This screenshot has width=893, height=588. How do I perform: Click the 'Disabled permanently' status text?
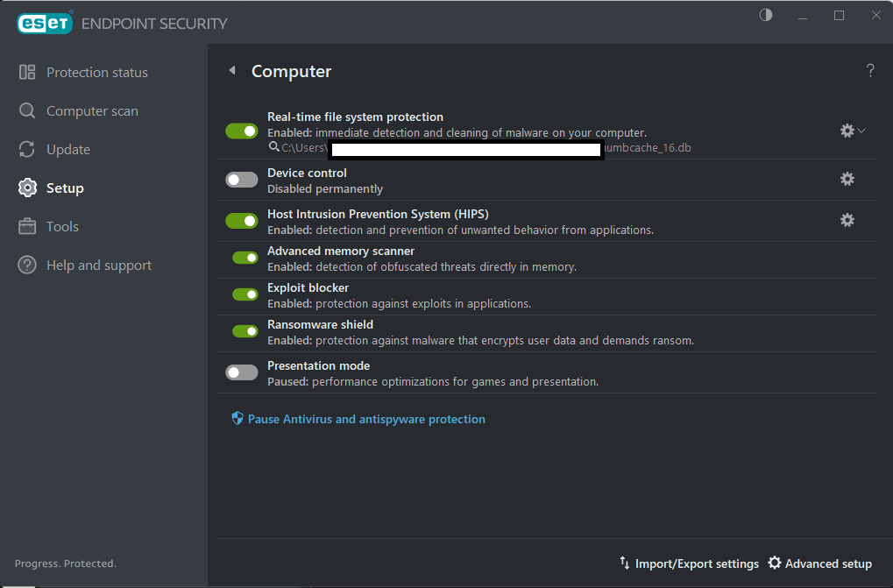pyautogui.click(x=324, y=189)
